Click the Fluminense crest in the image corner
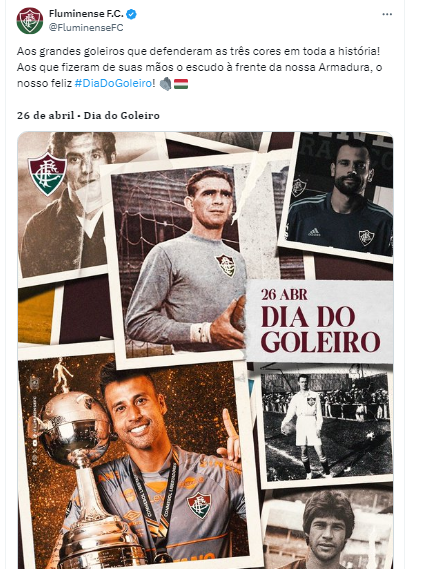This screenshot has width=421, height=569. pyautogui.click(x=47, y=174)
